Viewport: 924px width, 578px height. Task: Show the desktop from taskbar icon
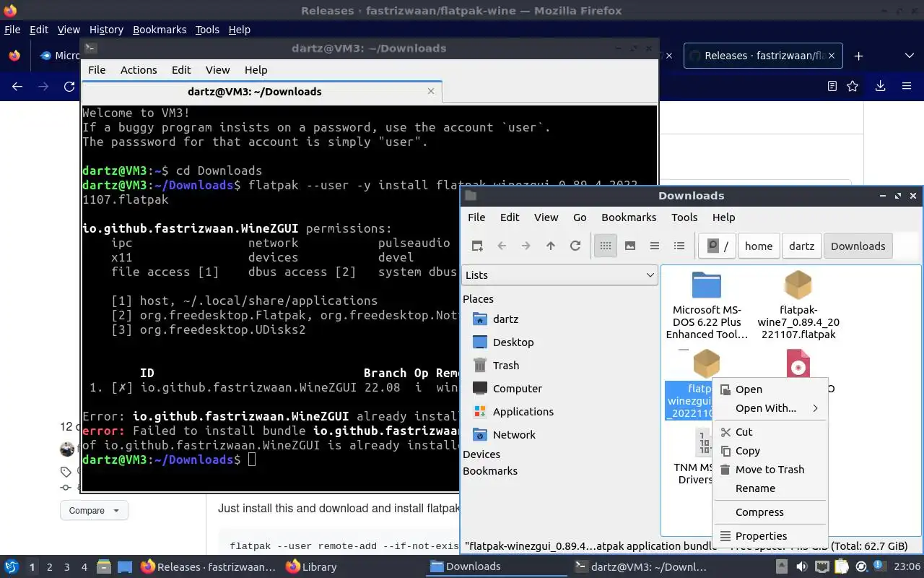pos(124,567)
